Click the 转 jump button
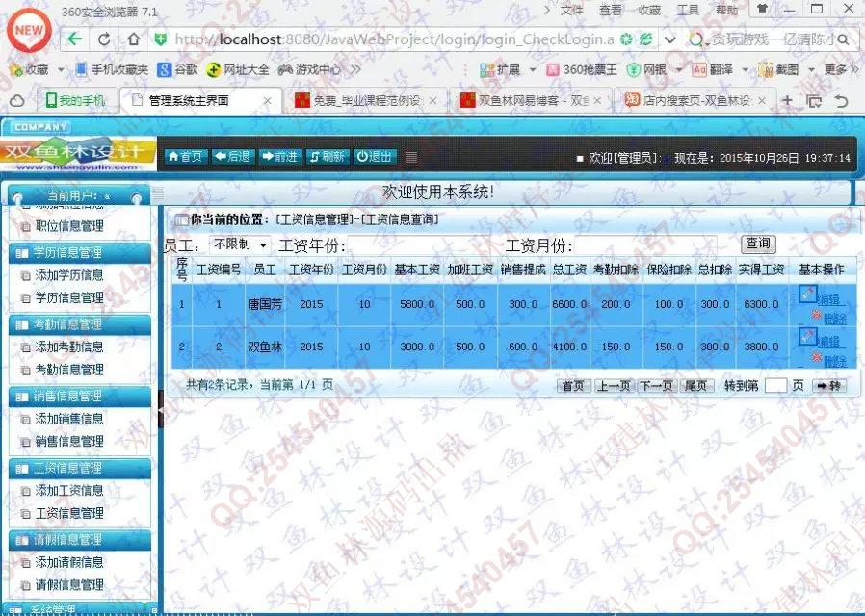865x616 pixels. pos(829,386)
